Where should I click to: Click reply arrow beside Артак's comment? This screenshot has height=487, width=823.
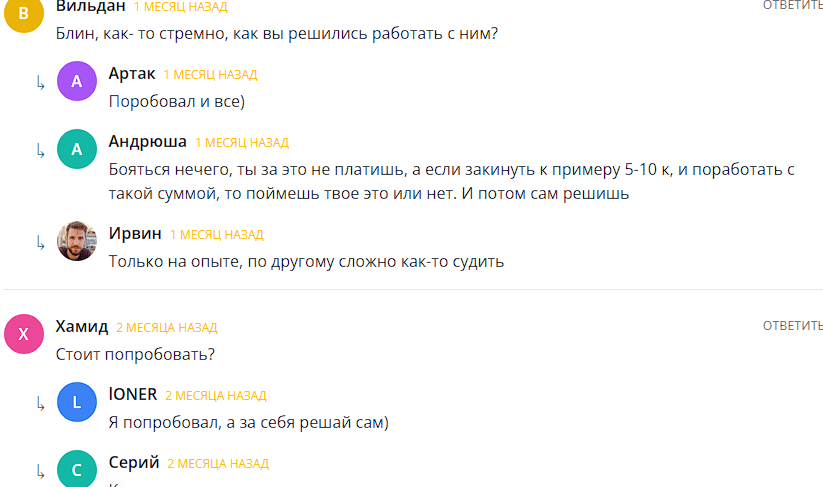40,83
